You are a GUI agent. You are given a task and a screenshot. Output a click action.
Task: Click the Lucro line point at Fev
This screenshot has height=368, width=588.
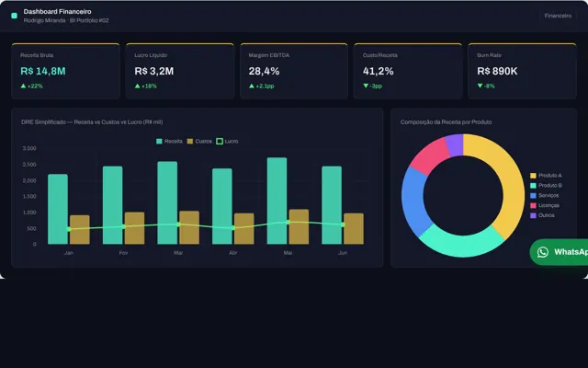coord(123,226)
